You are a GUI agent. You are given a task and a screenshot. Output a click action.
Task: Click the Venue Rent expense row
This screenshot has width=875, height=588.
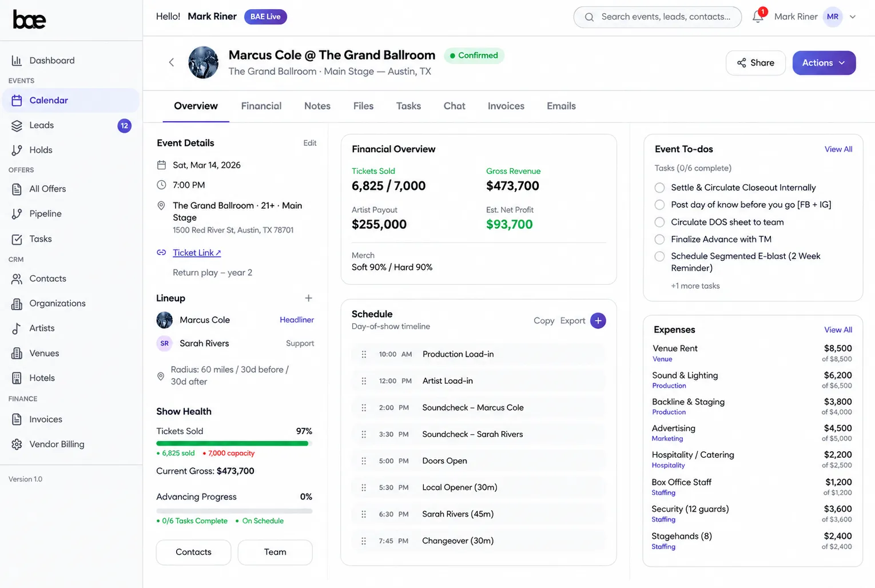pyautogui.click(x=752, y=353)
